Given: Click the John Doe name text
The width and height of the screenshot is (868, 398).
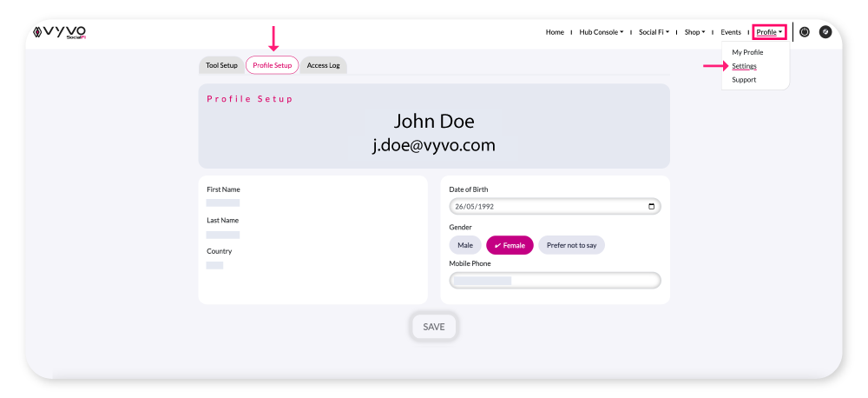Looking at the screenshot, I should [x=434, y=121].
